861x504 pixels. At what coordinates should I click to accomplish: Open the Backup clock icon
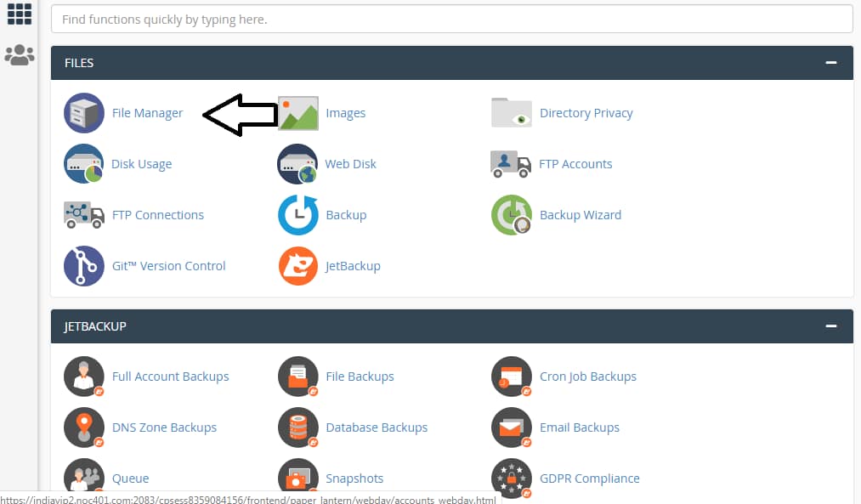pyautogui.click(x=298, y=215)
